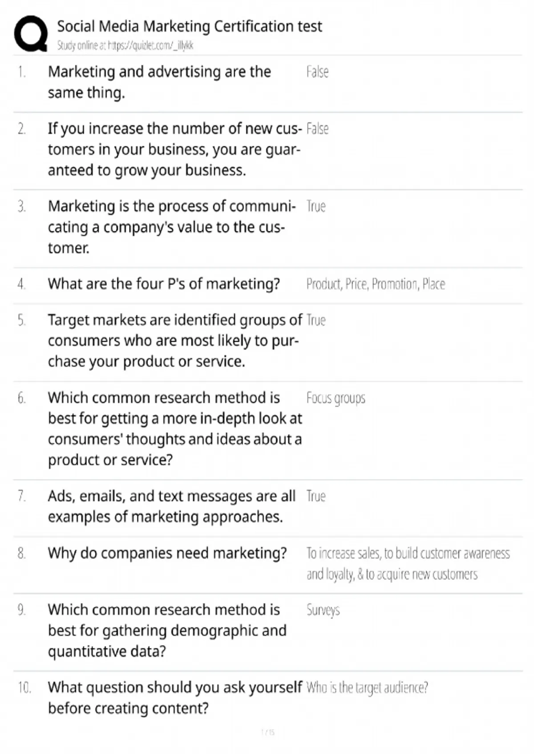Click the Quizlet logo icon
The width and height of the screenshot is (534, 756).
[x=31, y=34]
